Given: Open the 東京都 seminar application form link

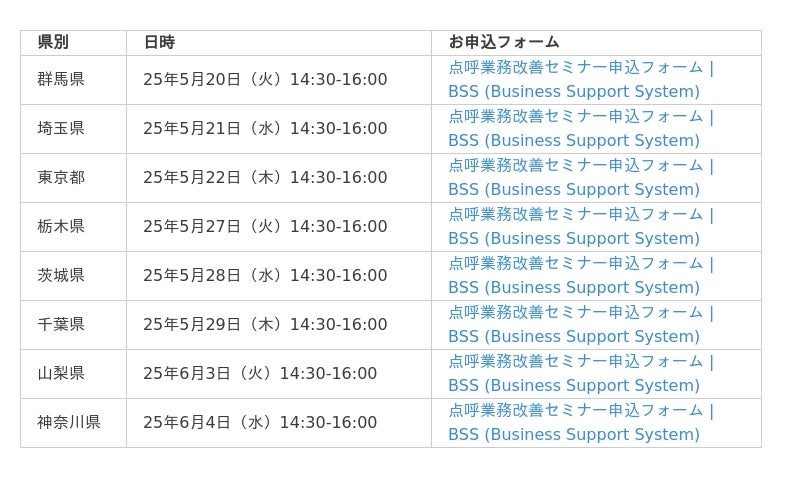Looking at the screenshot, I should (581, 178).
